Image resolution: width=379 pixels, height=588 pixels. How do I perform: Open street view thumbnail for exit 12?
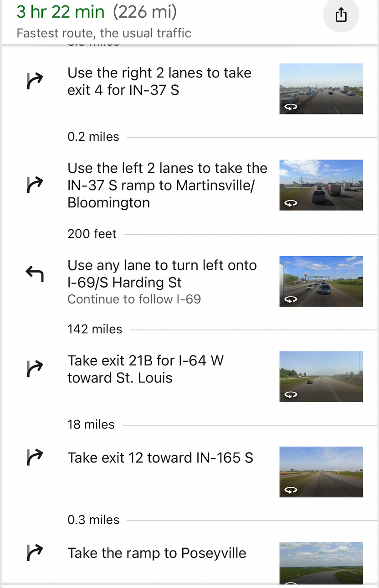[x=321, y=472]
